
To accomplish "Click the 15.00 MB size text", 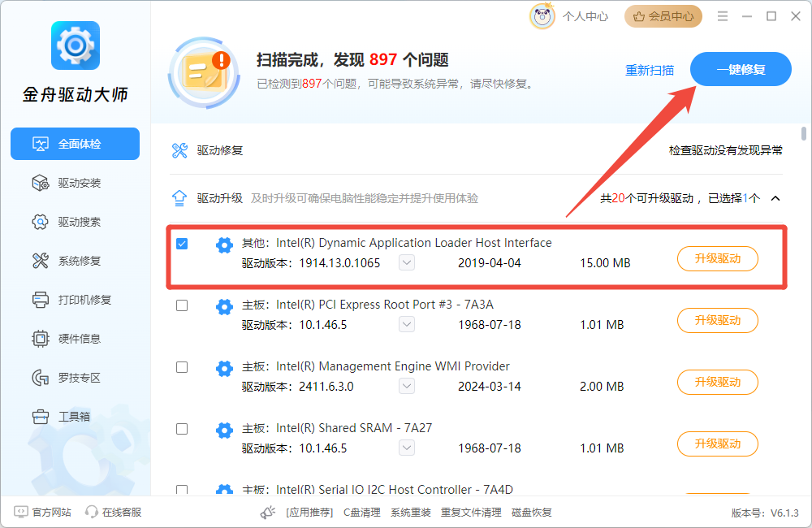I will pyautogui.click(x=605, y=263).
